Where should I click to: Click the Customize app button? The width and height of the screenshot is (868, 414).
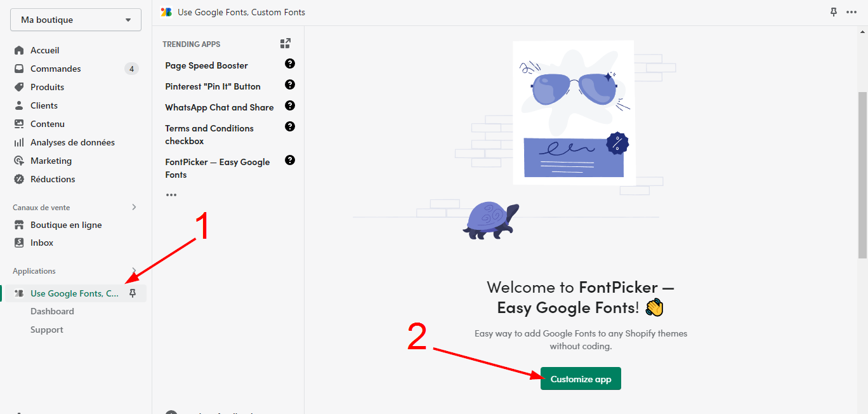(581, 379)
